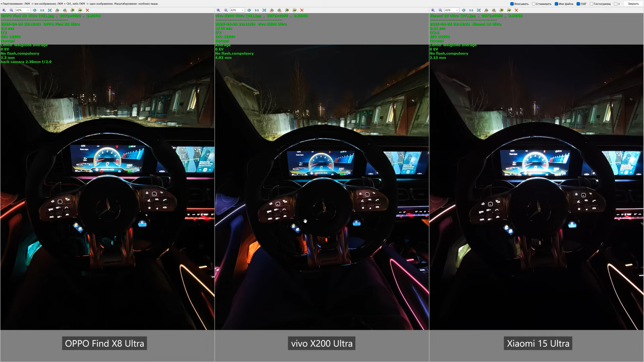Screen dimensions: 644x362
Task: Click the red X in the OPPO panel toolbar
Action: [x=87, y=10]
